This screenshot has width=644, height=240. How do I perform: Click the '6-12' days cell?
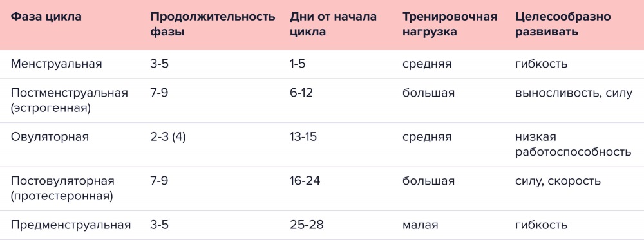301,93
